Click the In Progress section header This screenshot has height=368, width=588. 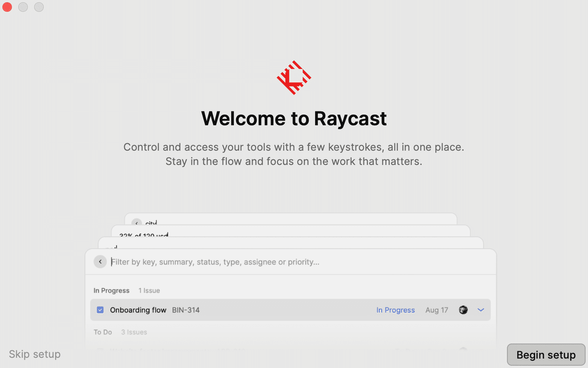pyautogui.click(x=111, y=291)
